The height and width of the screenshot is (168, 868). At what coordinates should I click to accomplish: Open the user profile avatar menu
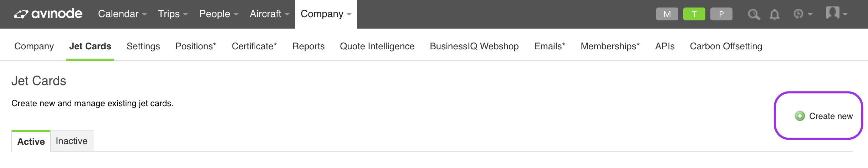[837, 13]
